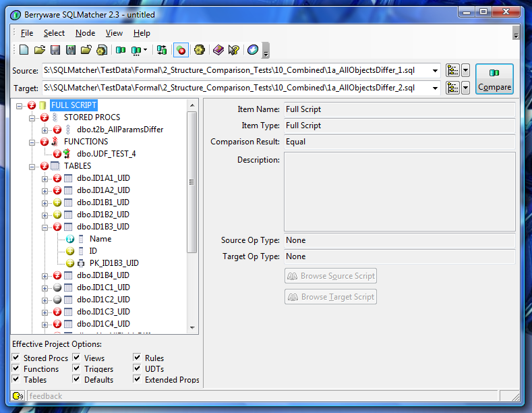Click the Compare with options toolbar icon
The width and height of the screenshot is (532, 413).
136,50
